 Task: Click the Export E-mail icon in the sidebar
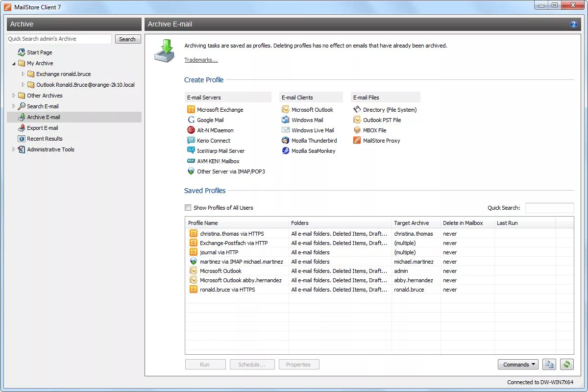22,128
